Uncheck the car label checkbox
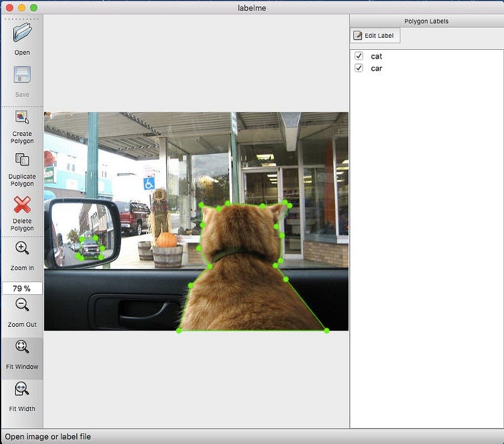The height and width of the screenshot is (444, 504). [358, 68]
